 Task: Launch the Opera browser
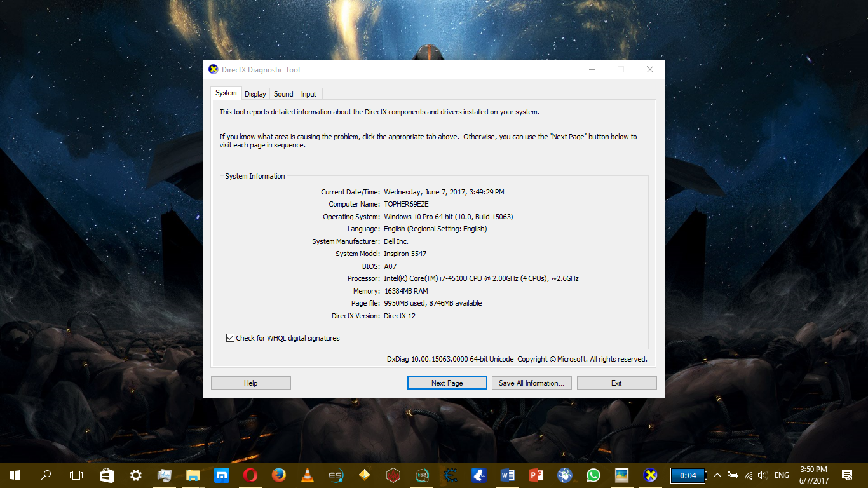coord(250,475)
